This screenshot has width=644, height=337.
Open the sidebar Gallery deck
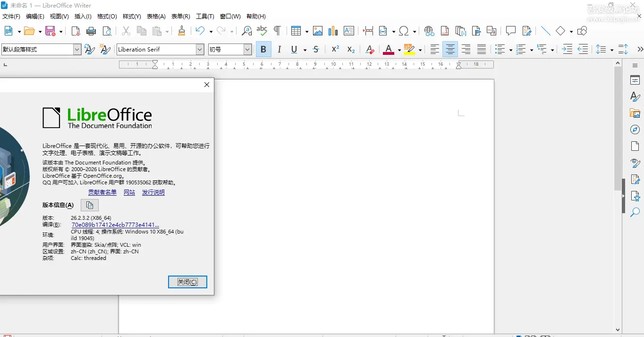pyautogui.click(x=635, y=113)
